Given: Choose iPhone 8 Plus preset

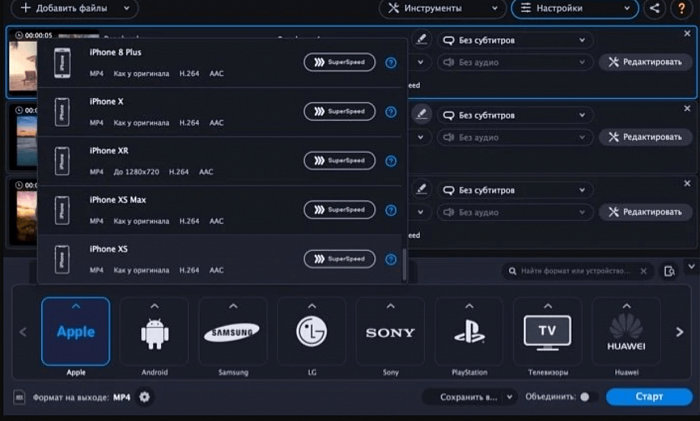Looking at the screenshot, I should tap(222, 63).
